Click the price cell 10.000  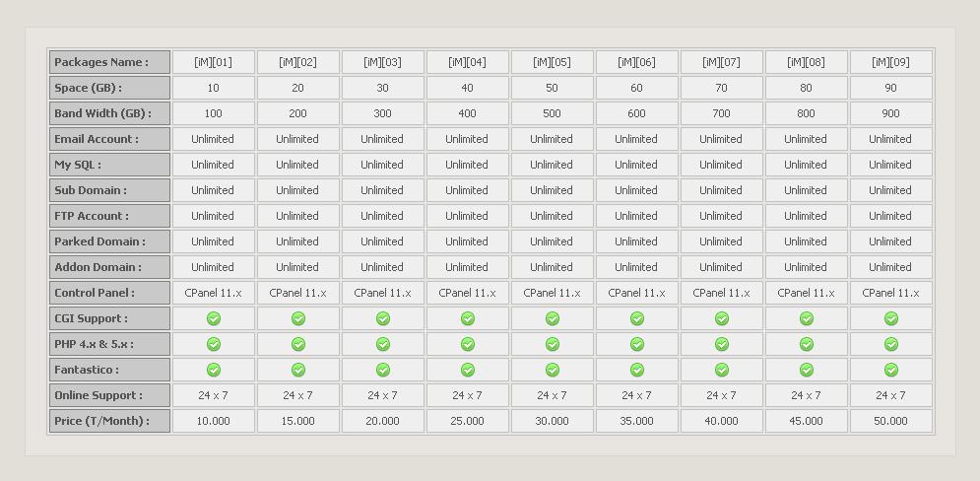214,421
